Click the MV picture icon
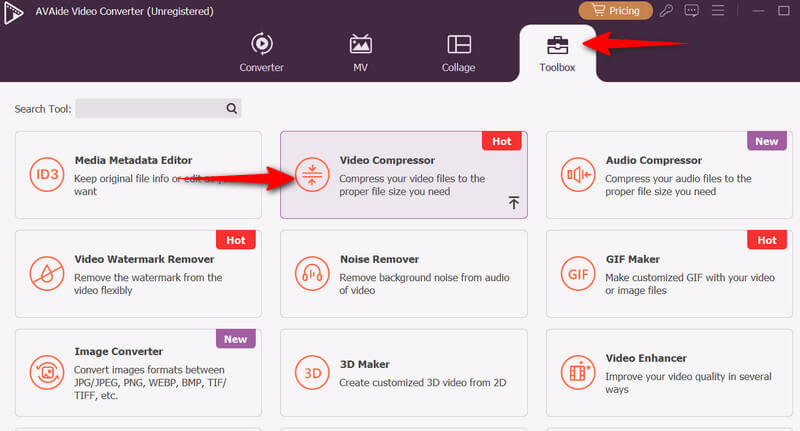 point(360,44)
